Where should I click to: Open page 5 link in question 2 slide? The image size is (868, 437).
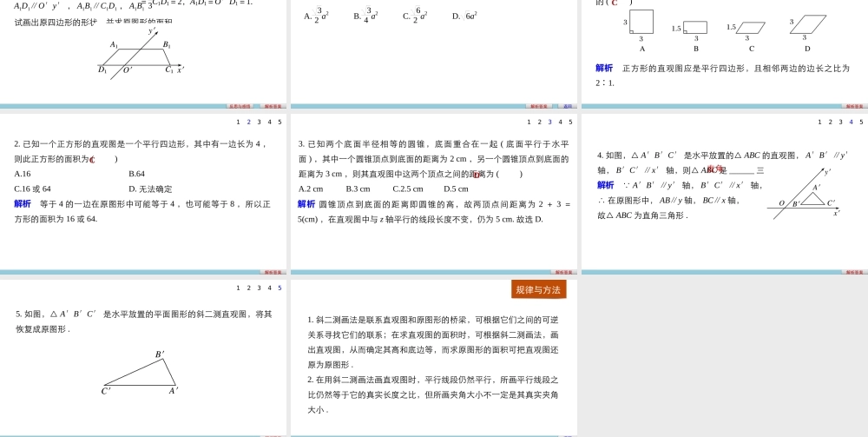point(280,122)
